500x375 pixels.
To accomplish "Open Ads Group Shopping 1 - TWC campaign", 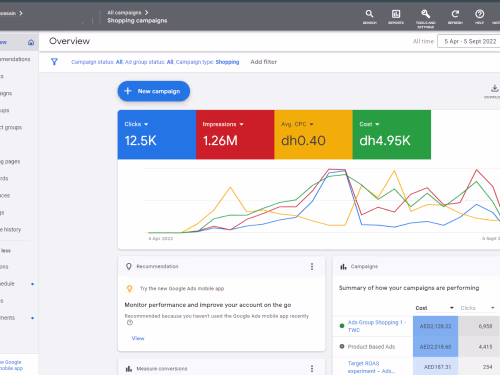I will (x=377, y=326).
